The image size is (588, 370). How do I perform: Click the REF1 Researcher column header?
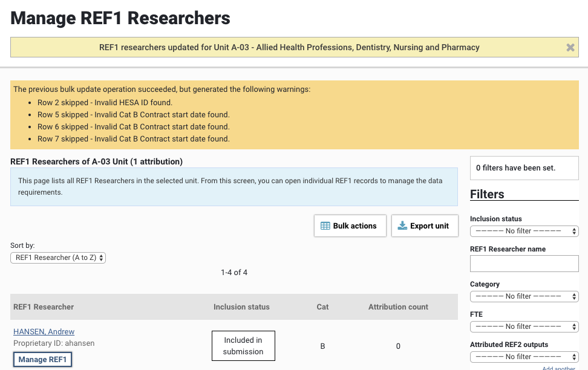(x=44, y=307)
